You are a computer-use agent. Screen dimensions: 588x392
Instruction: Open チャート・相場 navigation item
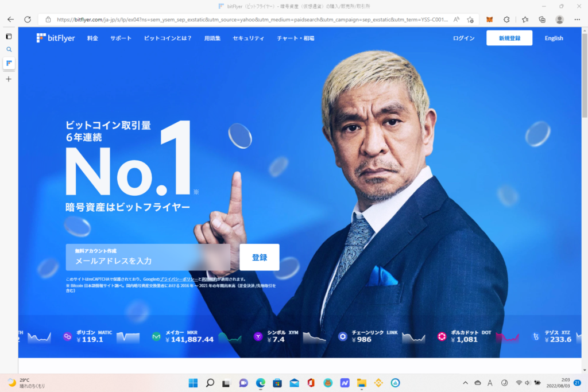[x=295, y=38]
